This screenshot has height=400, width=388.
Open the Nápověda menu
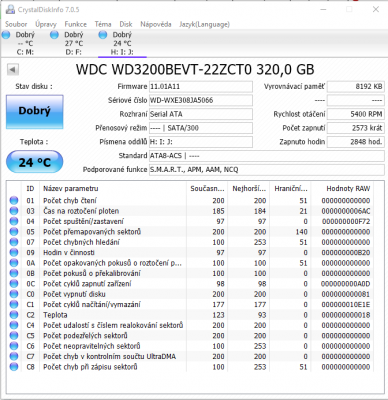point(156,24)
